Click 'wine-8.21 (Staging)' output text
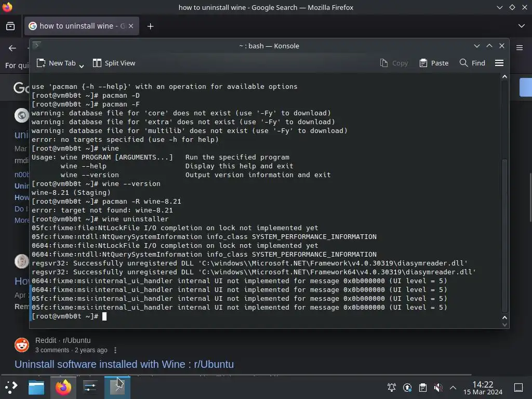The image size is (532, 399). 71,192
